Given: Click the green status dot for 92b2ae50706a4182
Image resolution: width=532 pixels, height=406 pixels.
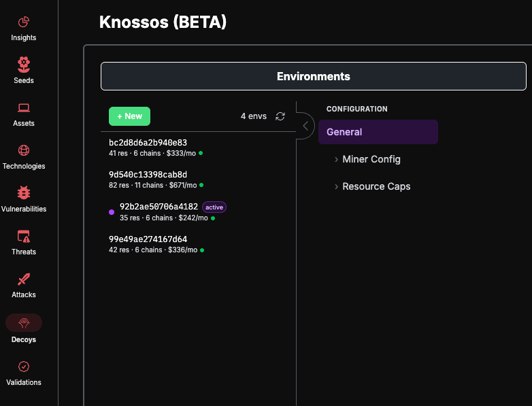Looking at the screenshot, I should pos(213,218).
